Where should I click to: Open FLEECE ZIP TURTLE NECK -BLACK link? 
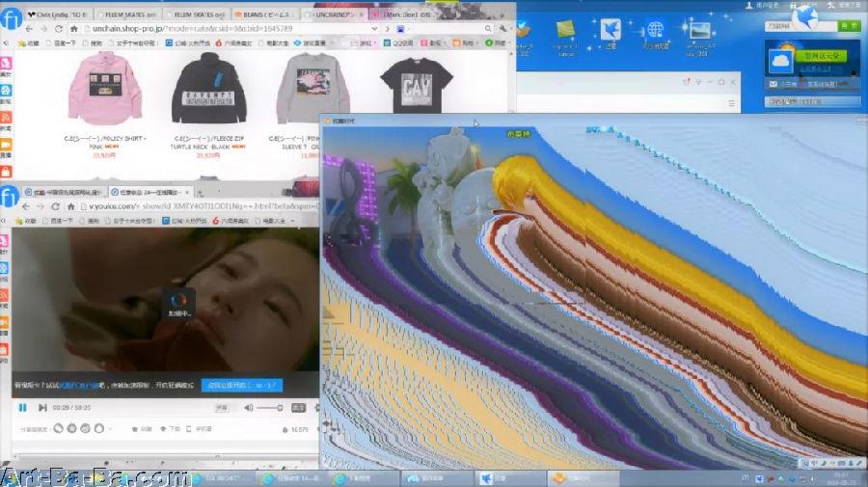(x=207, y=142)
